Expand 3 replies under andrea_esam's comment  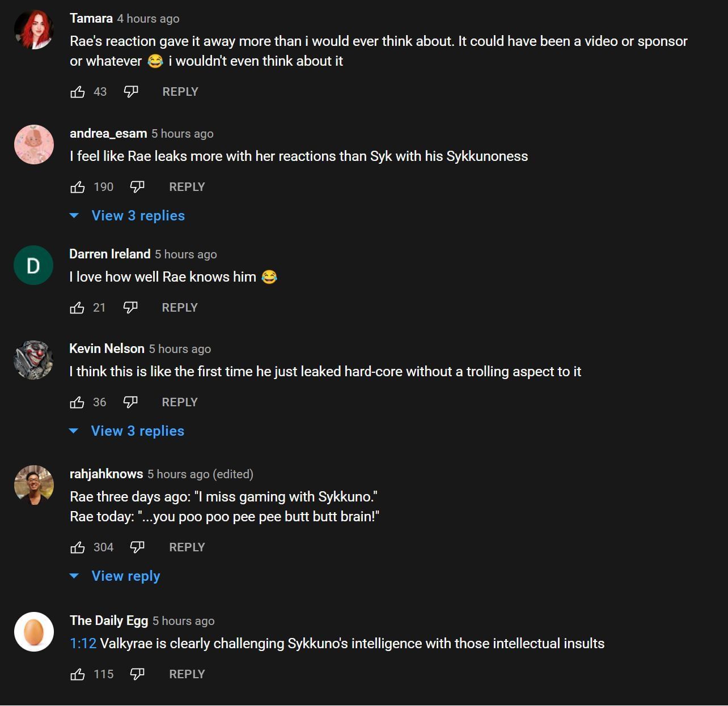[x=138, y=216]
